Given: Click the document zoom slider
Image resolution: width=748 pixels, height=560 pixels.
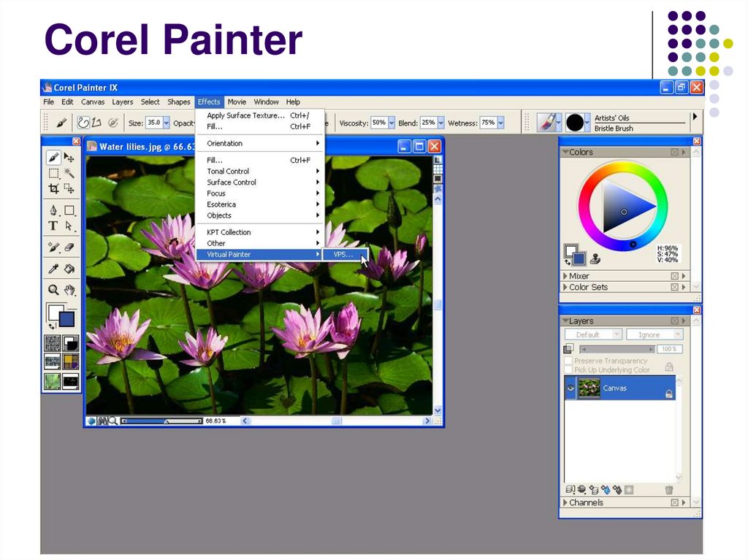Looking at the screenshot, I should click(161, 421).
